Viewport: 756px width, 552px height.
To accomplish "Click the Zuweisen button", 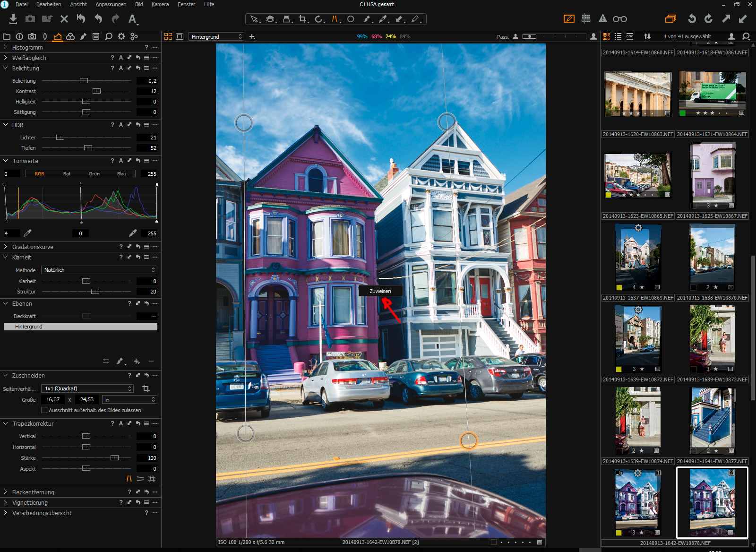I will tap(380, 291).
